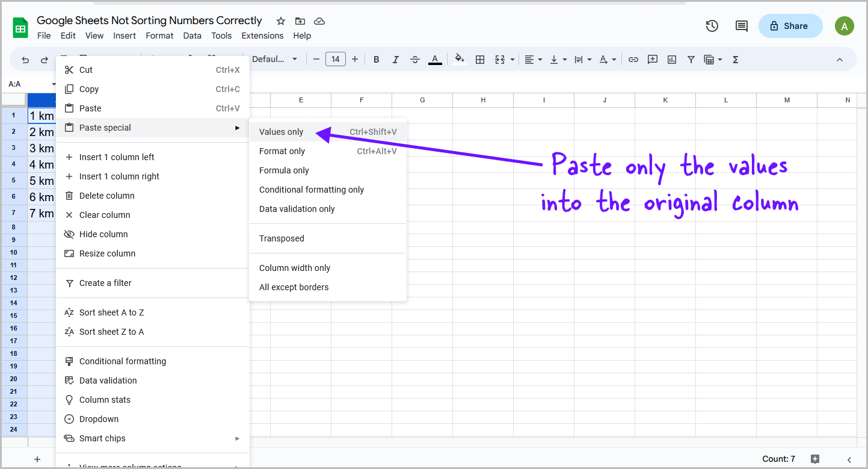Click the Add sheet plus button
The image size is (868, 469).
[37, 459]
